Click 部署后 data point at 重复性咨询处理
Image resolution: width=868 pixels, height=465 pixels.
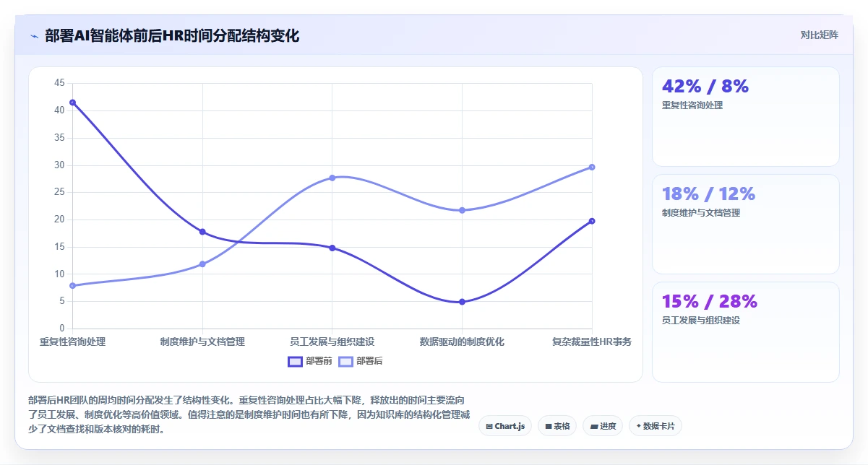[x=72, y=285]
